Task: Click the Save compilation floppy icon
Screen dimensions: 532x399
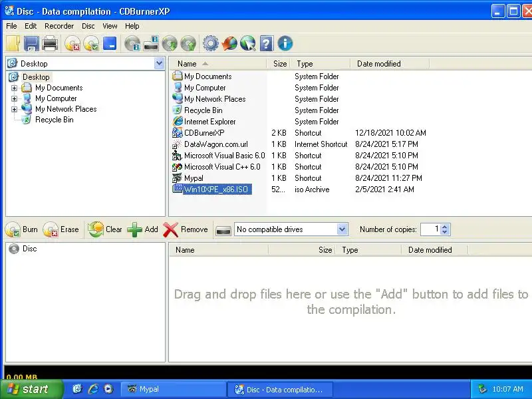Action: (31, 43)
